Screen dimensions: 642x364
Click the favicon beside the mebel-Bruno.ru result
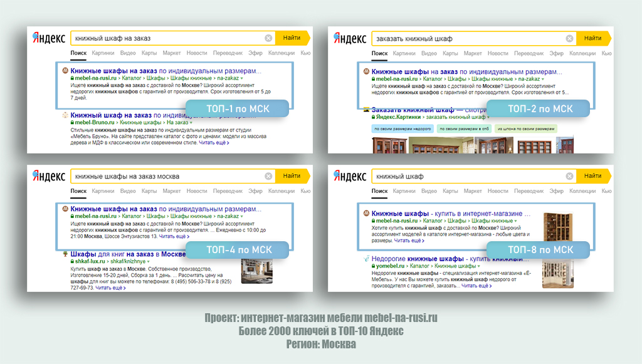[65, 115]
